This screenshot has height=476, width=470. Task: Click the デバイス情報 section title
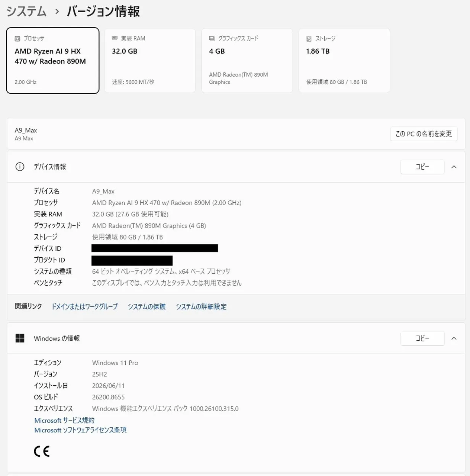[50, 167]
